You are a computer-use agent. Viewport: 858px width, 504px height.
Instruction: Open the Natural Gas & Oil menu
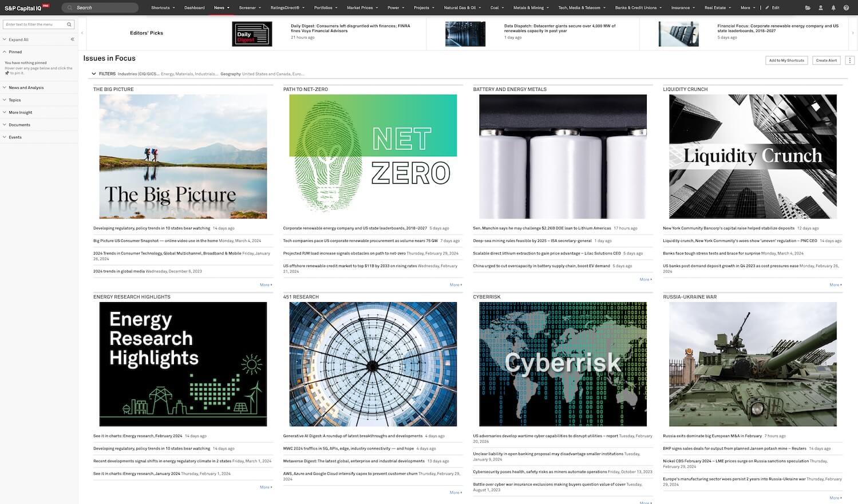click(462, 8)
